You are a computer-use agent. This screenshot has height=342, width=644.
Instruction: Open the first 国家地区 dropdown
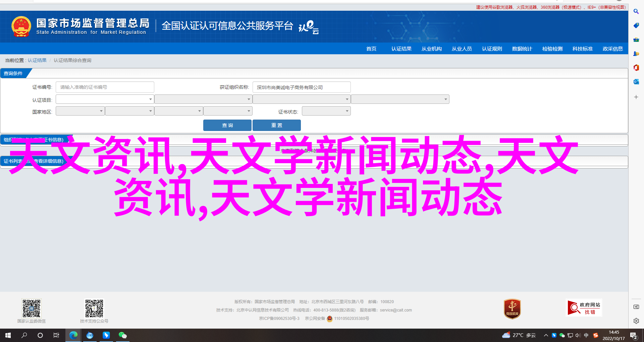point(80,111)
